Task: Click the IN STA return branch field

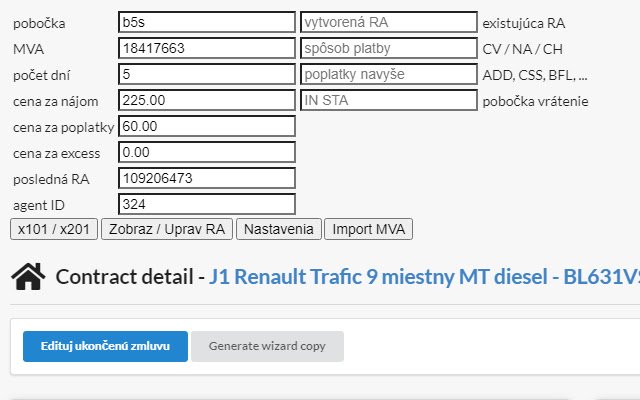Action: click(389, 100)
